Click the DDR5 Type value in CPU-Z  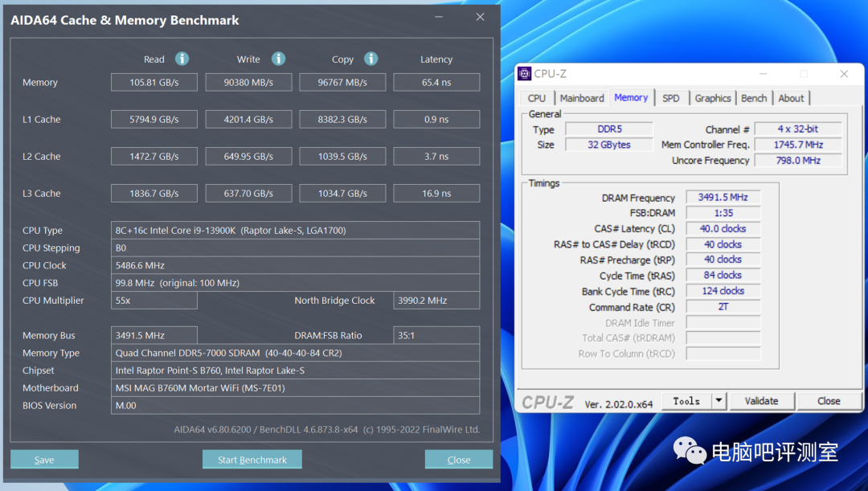[x=609, y=129]
